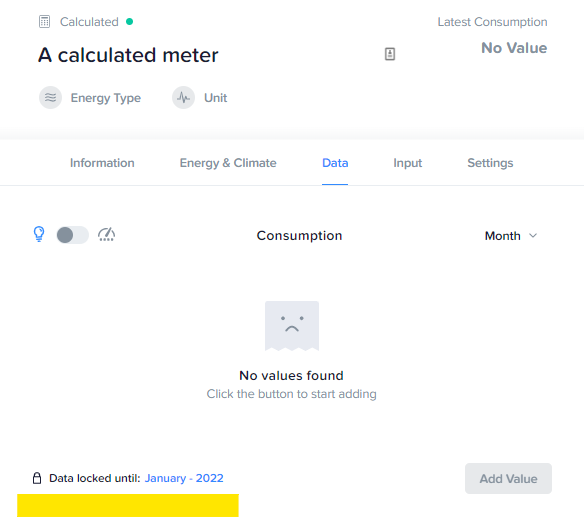
Task: Expand the chevron next to Month
Action: pos(533,236)
